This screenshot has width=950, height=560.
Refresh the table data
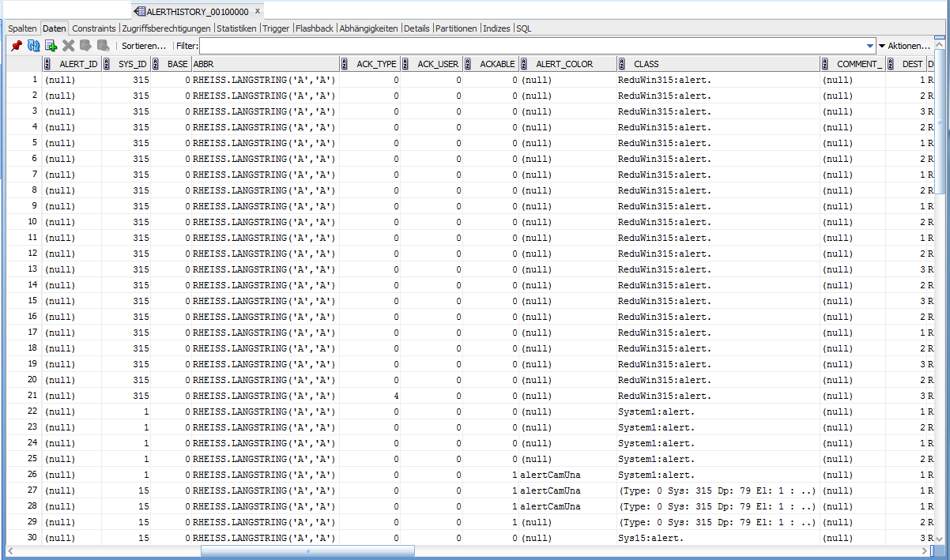point(33,46)
